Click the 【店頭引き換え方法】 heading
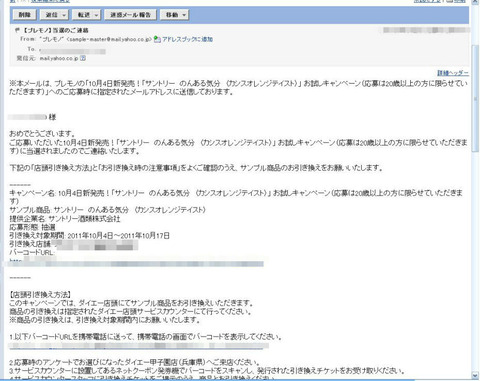Screen dimensions: 480x381 tap(40, 295)
